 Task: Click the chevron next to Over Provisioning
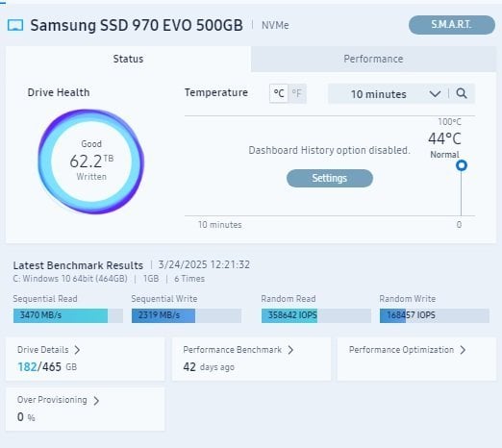pos(96,400)
